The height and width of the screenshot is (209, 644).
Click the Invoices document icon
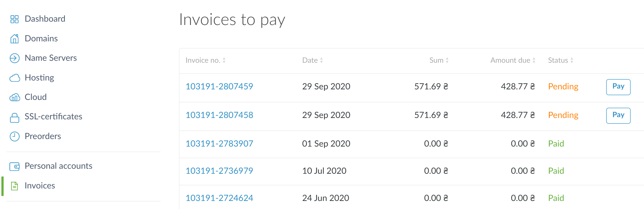[x=14, y=186]
